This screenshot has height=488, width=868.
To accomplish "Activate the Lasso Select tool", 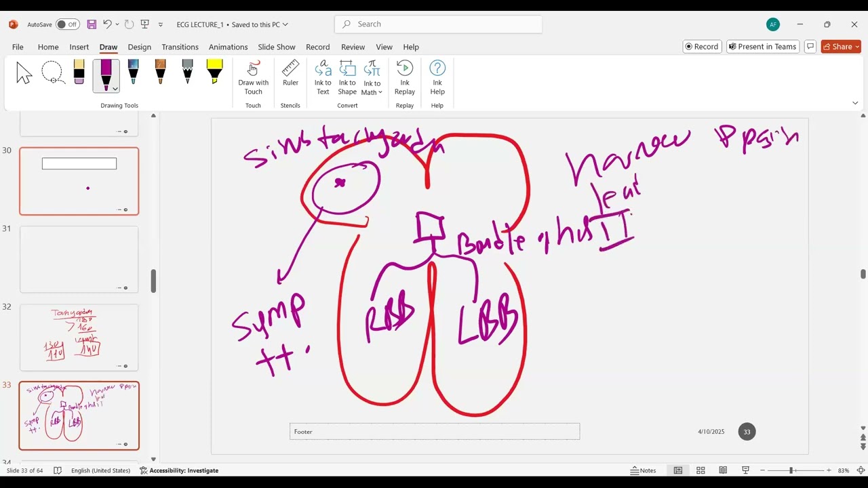I will click(52, 73).
